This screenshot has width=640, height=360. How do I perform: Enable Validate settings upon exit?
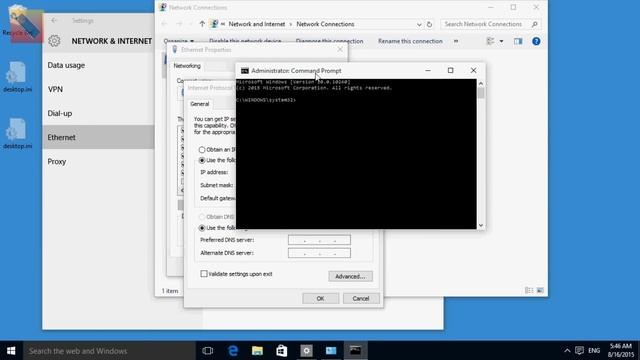(x=204, y=273)
